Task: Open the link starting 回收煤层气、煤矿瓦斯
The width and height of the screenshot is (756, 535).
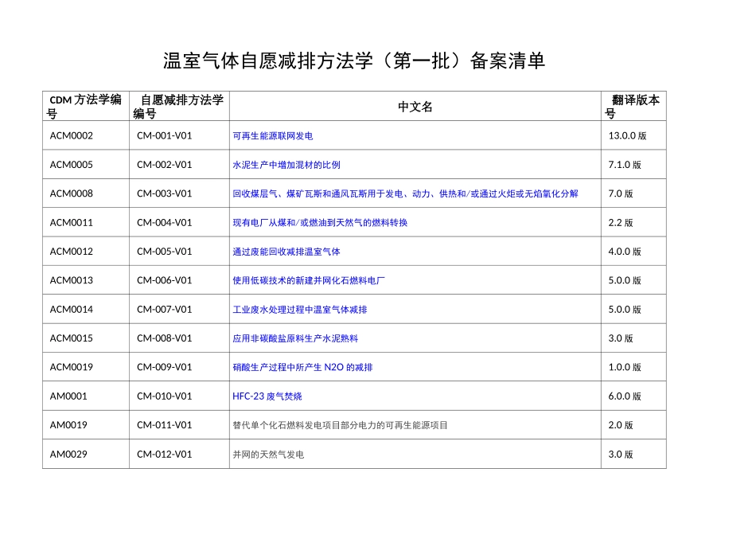Action: coord(405,194)
